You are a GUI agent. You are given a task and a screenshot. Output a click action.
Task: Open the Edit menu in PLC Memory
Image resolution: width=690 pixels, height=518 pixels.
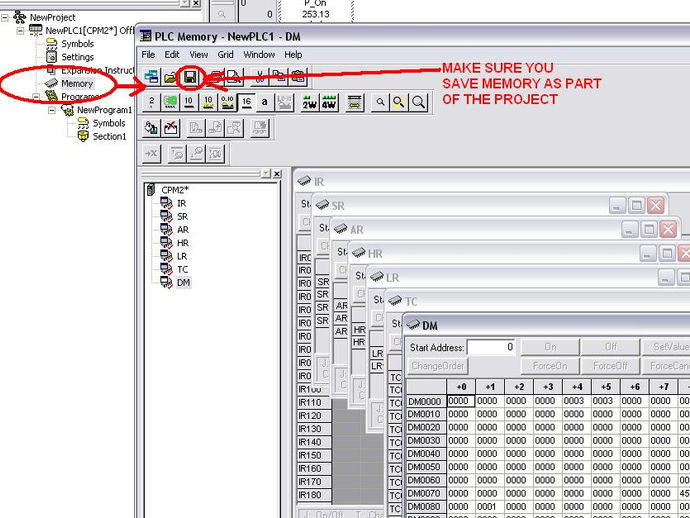tap(172, 55)
